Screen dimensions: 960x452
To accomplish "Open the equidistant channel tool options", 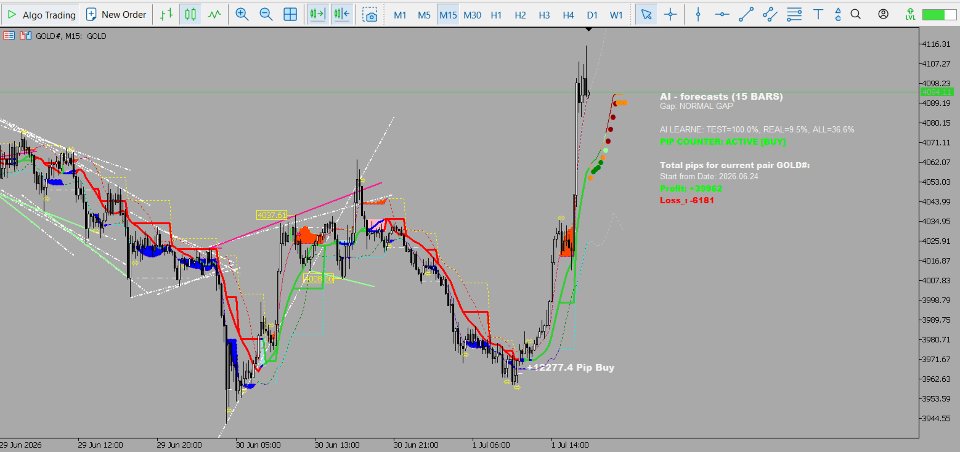I will (770, 15).
